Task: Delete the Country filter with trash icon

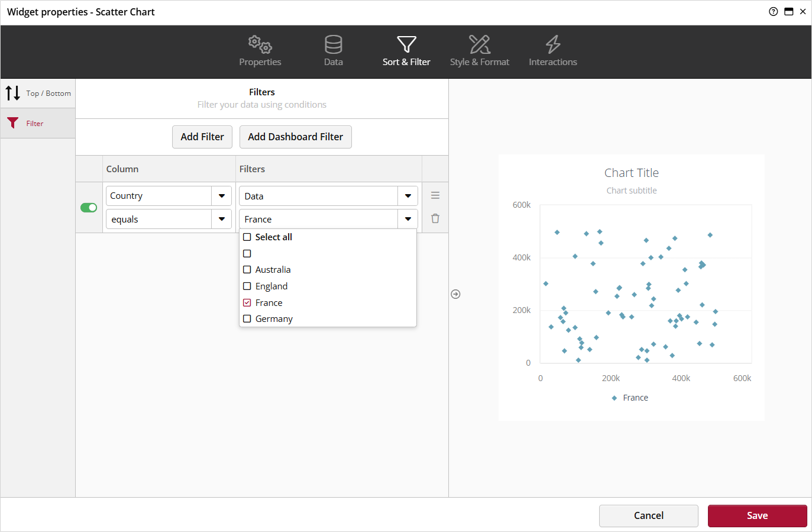Action: pyautogui.click(x=435, y=218)
